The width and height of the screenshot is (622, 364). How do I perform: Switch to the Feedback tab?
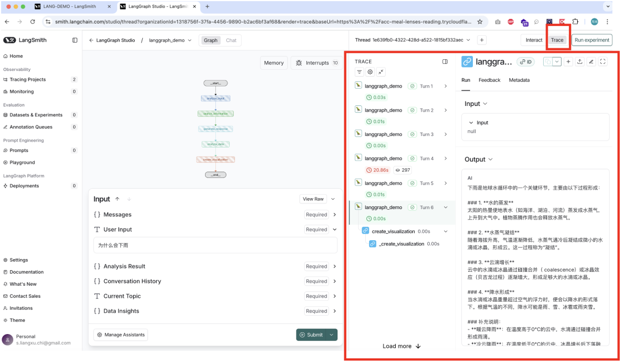[x=489, y=80]
